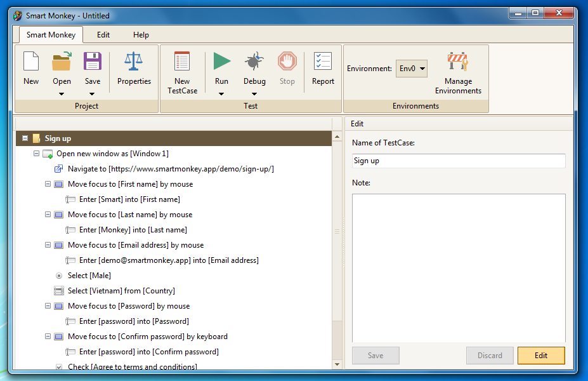
Task: Open the Edit ribbon tab
Action: click(103, 35)
